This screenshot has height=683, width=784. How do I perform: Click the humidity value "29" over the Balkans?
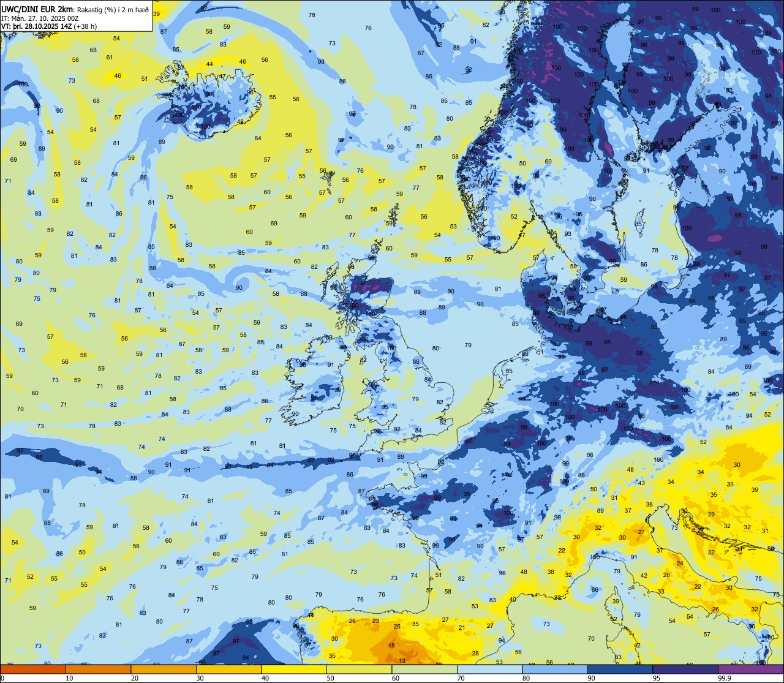click(x=711, y=515)
